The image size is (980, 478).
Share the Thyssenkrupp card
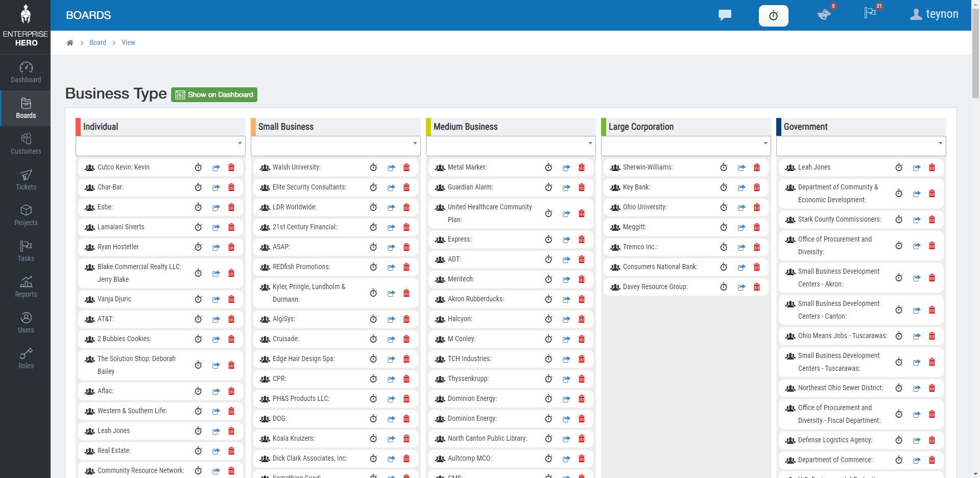point(566,379)
